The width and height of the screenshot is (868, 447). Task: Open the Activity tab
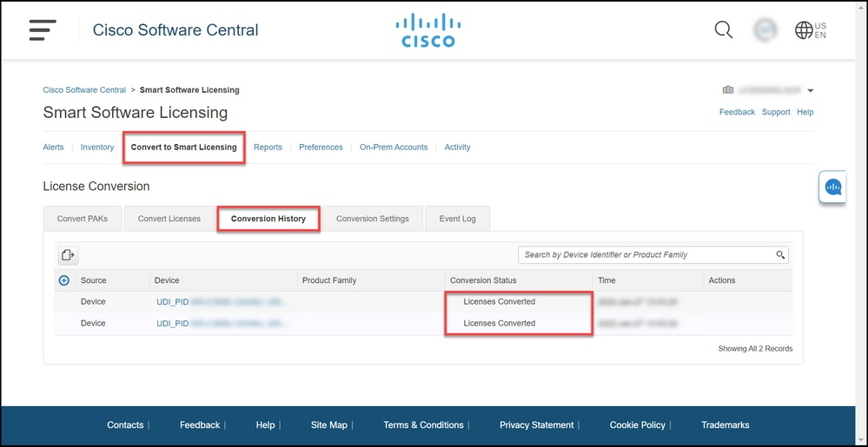pyautogui.click(x=457, y=148)
